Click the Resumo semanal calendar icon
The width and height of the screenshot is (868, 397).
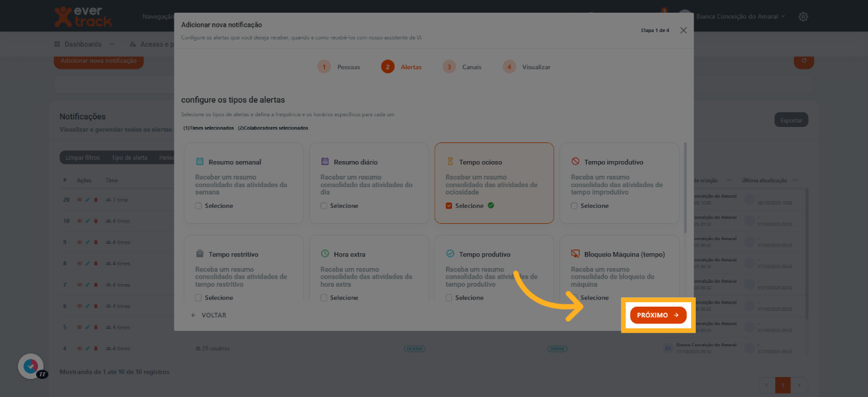pos(200,162)
